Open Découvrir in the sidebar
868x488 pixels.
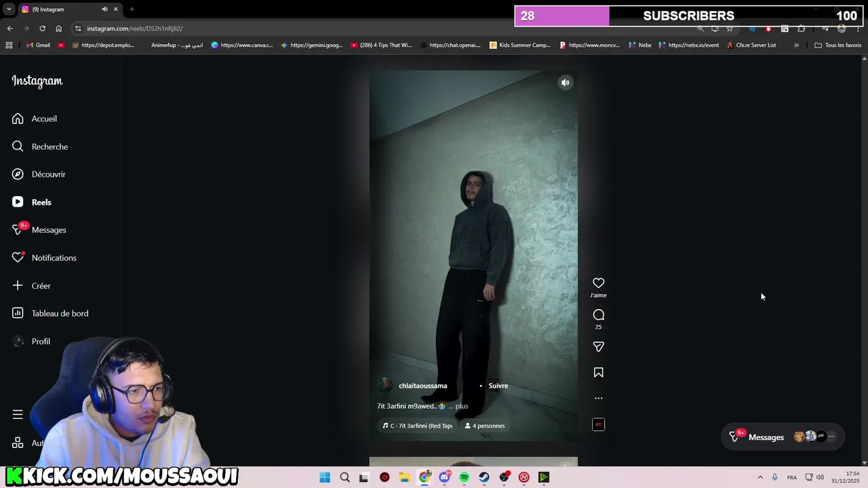[39, 174]
